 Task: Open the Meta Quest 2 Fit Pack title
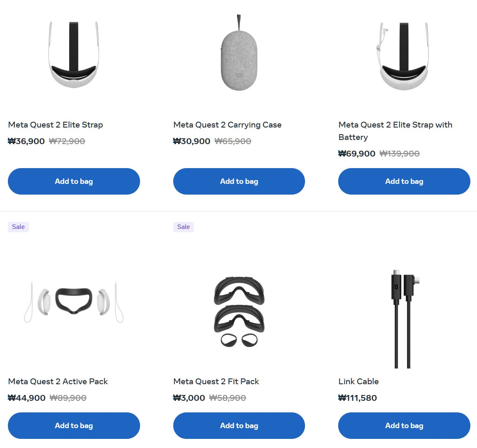[216, 381]
